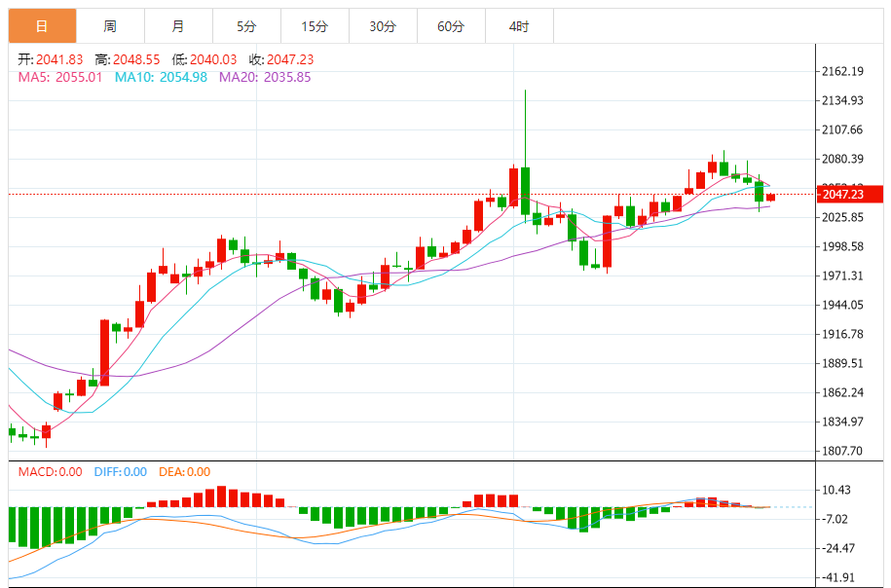Screen dimensions: 891x588
Task: Click the -24.47 MACD axis label
Action: point(839,549)
